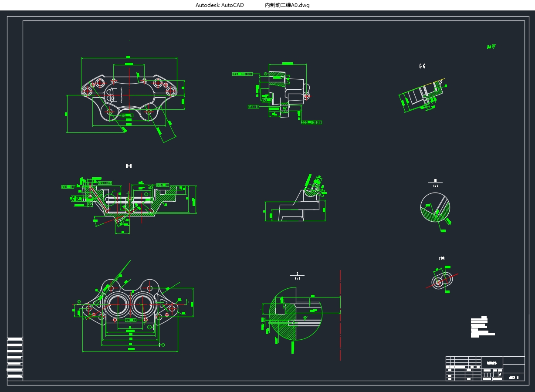Select the right piston bore circle in bottom view
Screen dimensions: 535x392
point(142,304)
